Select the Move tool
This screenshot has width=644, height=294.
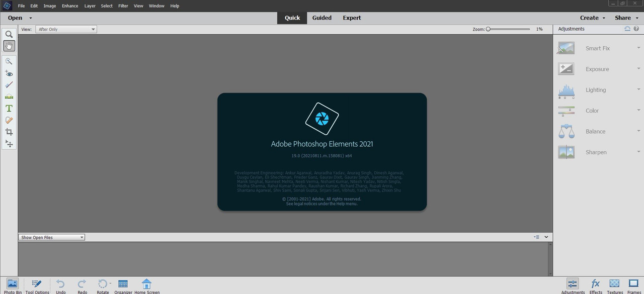(9, 144)
